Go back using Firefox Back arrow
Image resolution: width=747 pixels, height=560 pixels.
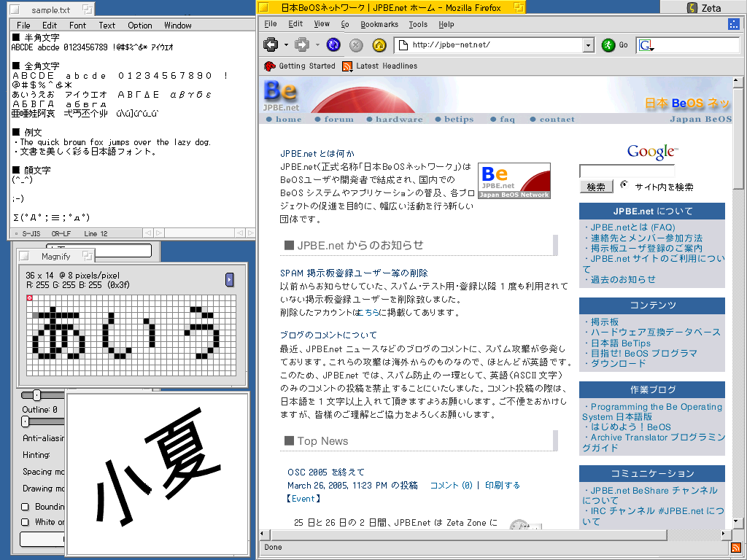point(271,44)
